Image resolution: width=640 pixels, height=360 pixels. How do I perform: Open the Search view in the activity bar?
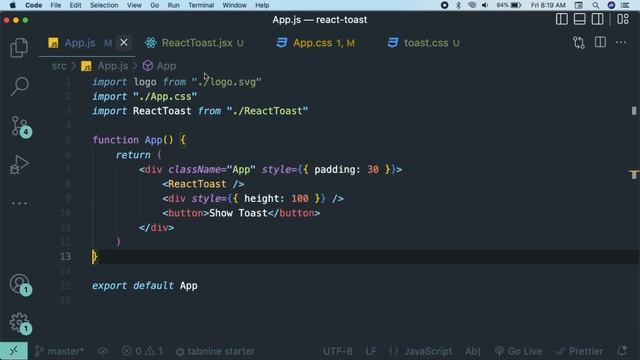pos(19,87)
